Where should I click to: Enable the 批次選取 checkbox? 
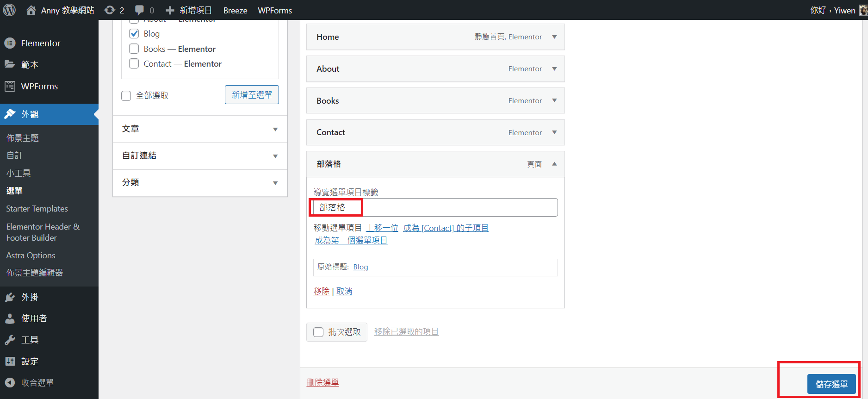pos(318,332)
